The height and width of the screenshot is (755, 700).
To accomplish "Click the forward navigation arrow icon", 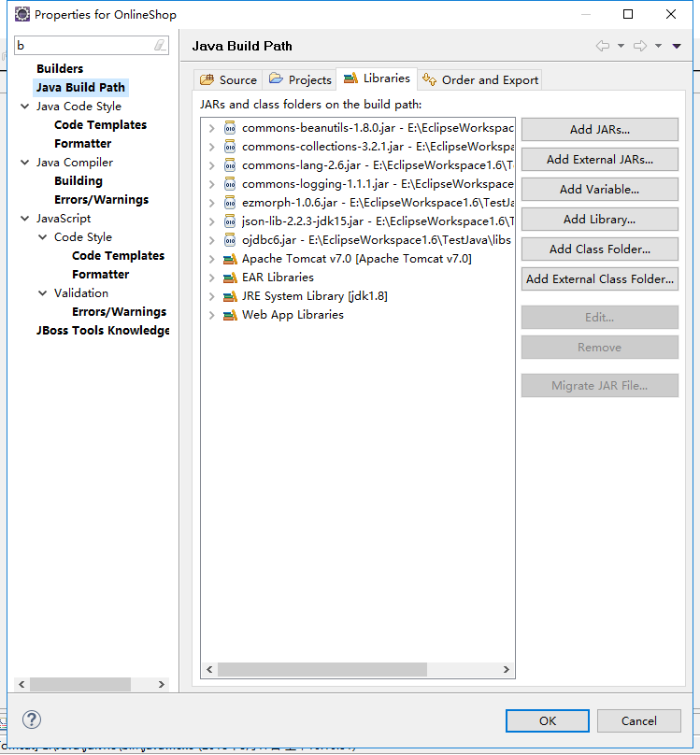I will (x=640, y=46).
